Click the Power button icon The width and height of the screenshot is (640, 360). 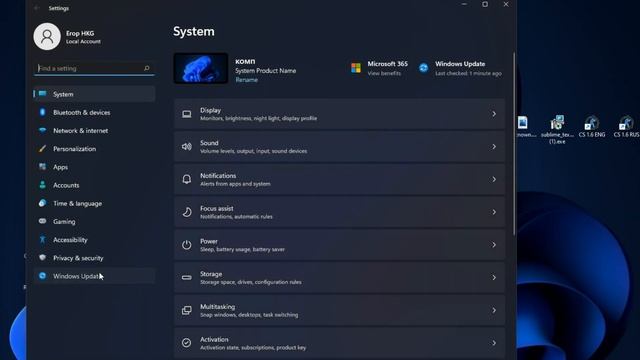click(x=187, y=244)
